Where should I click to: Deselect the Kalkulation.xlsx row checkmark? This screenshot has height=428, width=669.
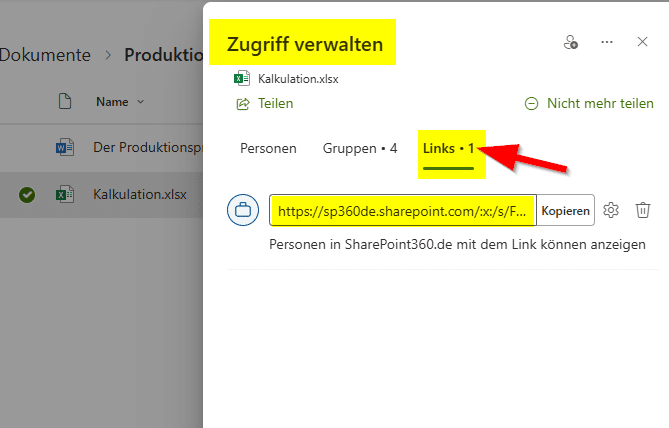point(27,194)
